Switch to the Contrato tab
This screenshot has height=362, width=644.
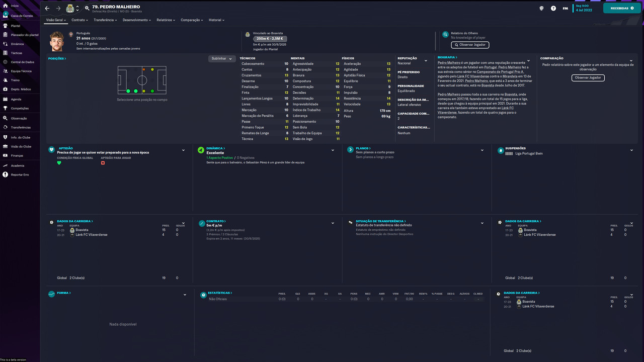click(79, 20)
